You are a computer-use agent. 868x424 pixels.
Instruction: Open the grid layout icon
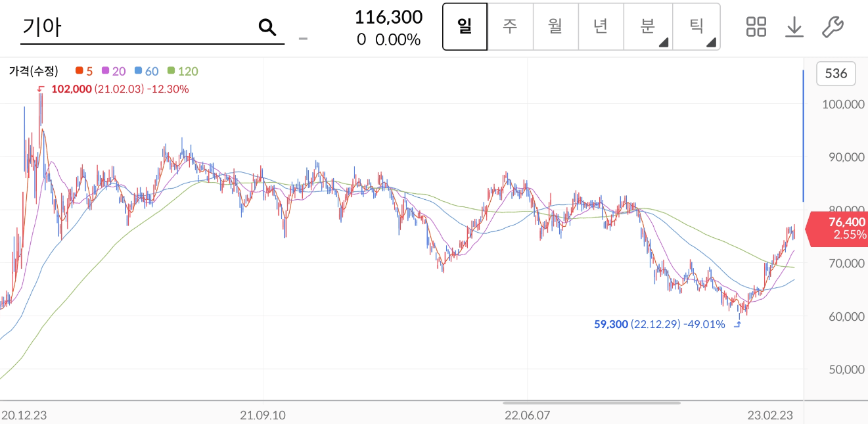click(x=756, y=27)
